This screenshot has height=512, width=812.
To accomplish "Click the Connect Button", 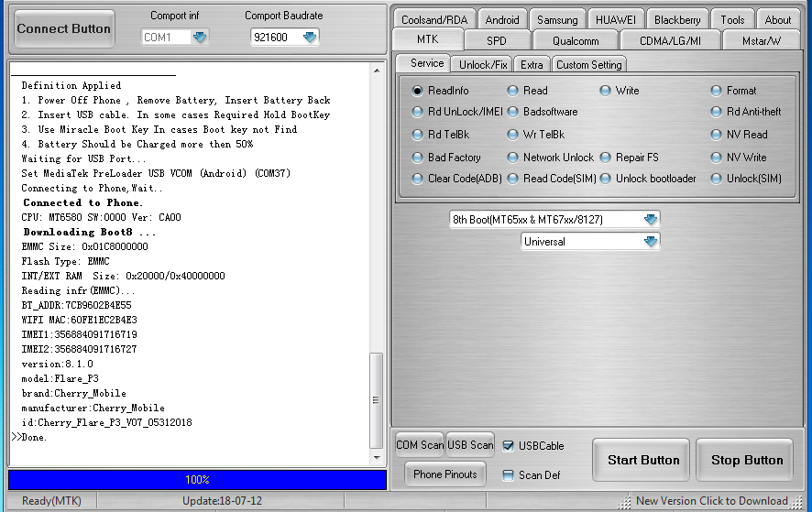I will pos(64,29).
